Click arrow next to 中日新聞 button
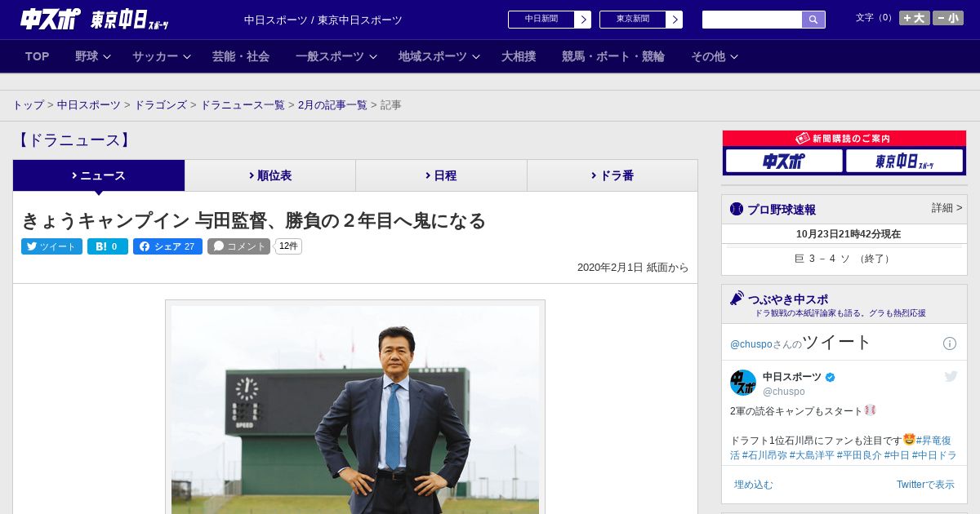Image resolution: width=980 pixels, height=514 pixels. [x=583, y=20]
